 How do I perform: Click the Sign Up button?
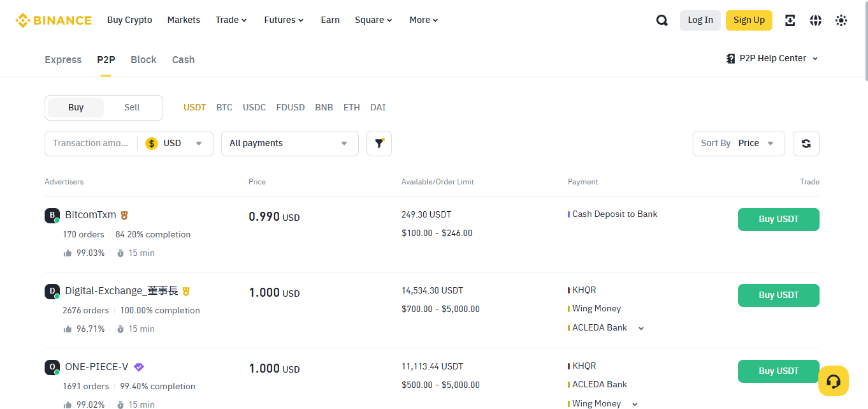tap(749, 20)
